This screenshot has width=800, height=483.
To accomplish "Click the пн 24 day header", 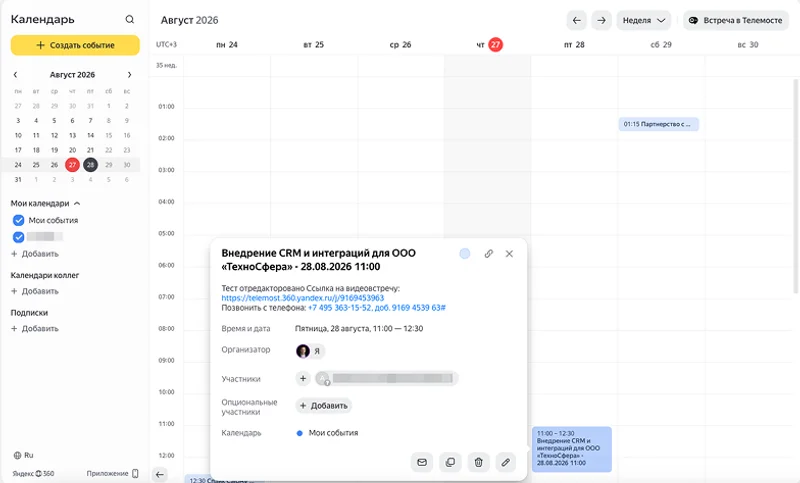I will click(227, 45).
